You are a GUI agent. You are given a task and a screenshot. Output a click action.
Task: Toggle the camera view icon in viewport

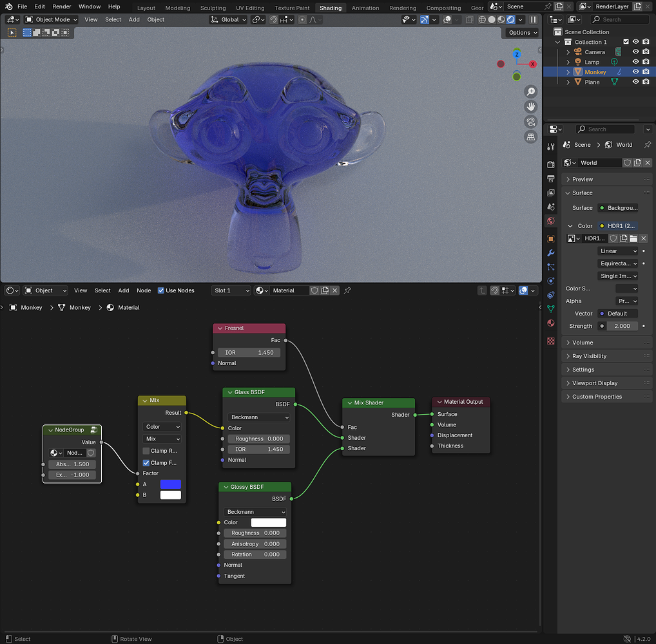pos(530,122)
